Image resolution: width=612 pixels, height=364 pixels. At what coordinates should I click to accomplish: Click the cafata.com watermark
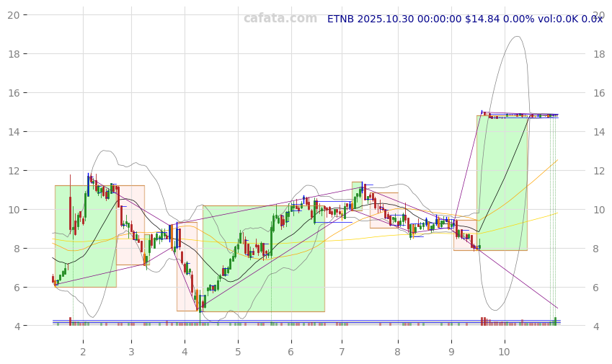(280, 19)
